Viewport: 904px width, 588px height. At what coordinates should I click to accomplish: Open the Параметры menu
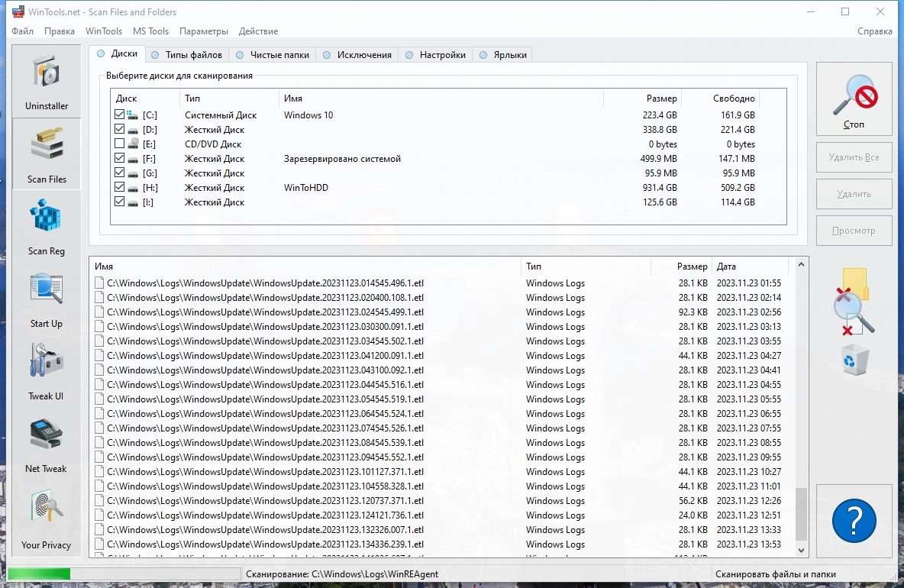coord(204,31)
